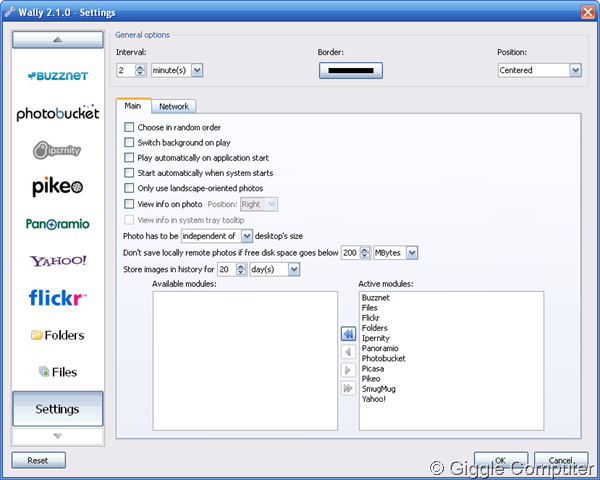600x480 pixels.
Task: Select Panoramio in Active modules list
Action: [380, 348]
